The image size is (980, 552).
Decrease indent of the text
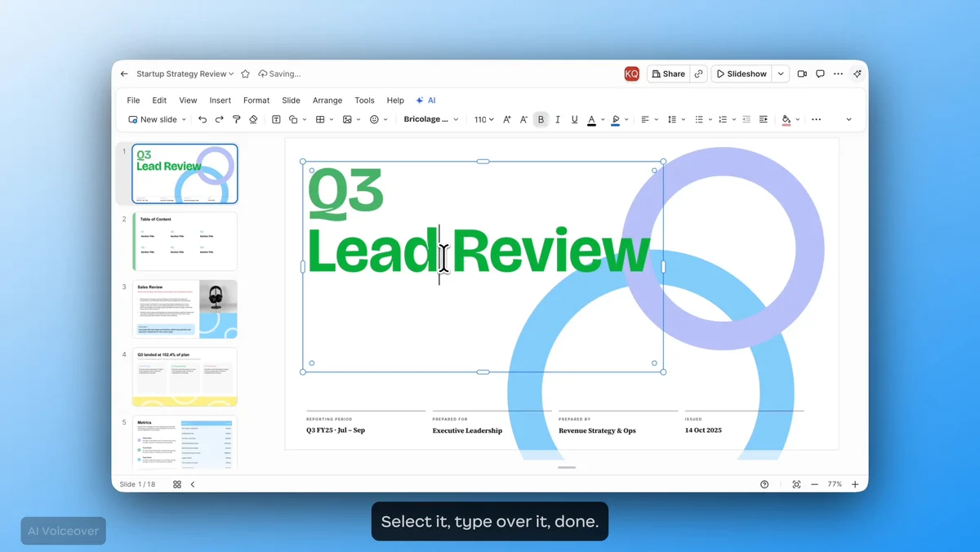pyautogui.click(x=746, y=119)
